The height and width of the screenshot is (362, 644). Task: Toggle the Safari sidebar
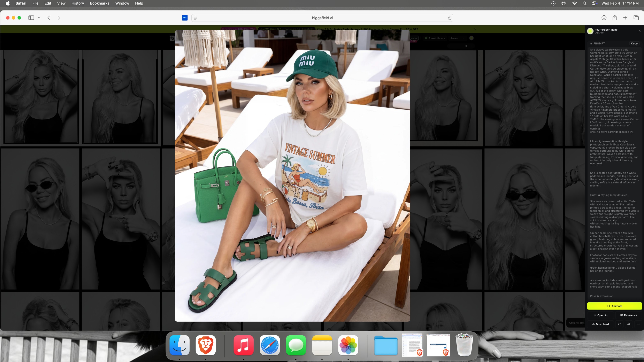pos(31,18)
